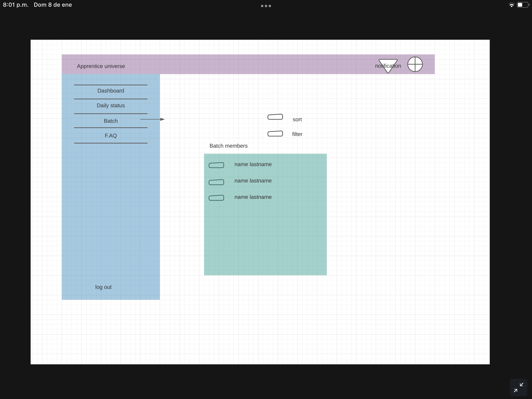Tap the three-dot multitasking indicator
532x399 pixels.
(266, 6)
